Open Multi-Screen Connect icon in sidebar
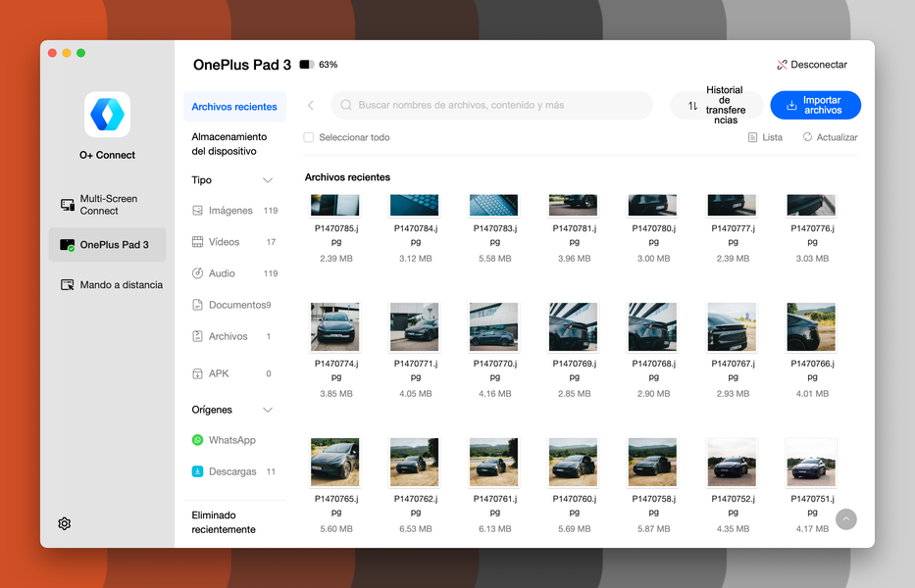The height and width of the screenshot is (588, 915). 68,205
